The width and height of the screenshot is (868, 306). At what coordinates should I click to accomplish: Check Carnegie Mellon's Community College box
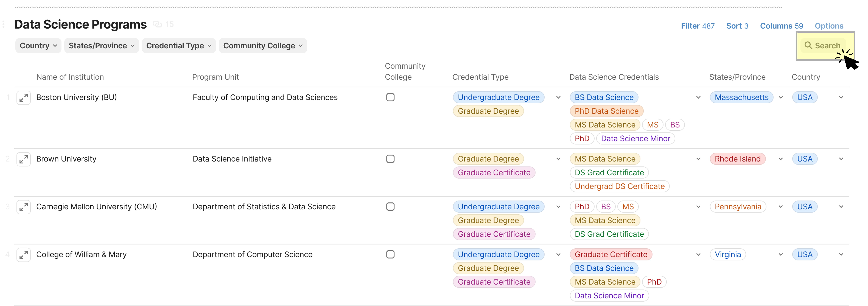390,207
